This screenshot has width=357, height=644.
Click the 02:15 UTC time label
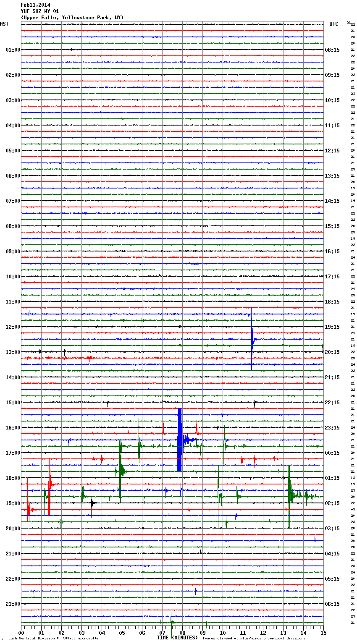tap(332, 503)
